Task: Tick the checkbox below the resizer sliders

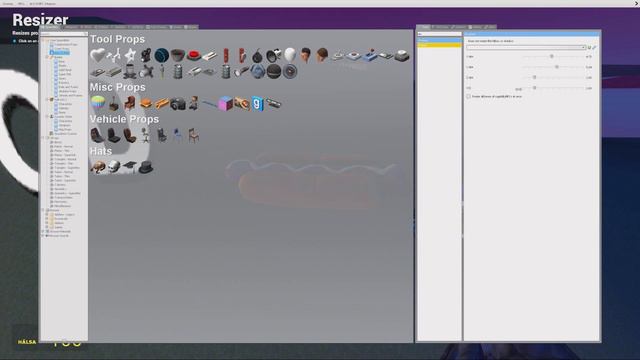Action: tap(469, 96)
